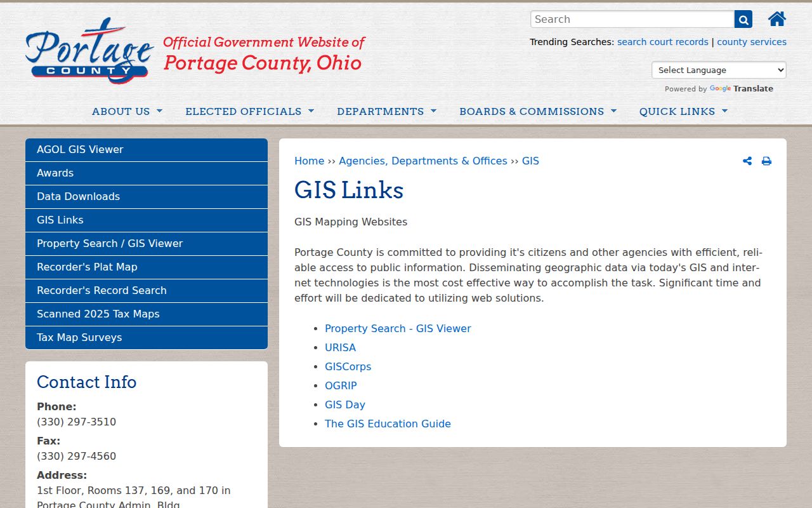
Task: Click the 'search court records' trending link
Action: point(662,42)
